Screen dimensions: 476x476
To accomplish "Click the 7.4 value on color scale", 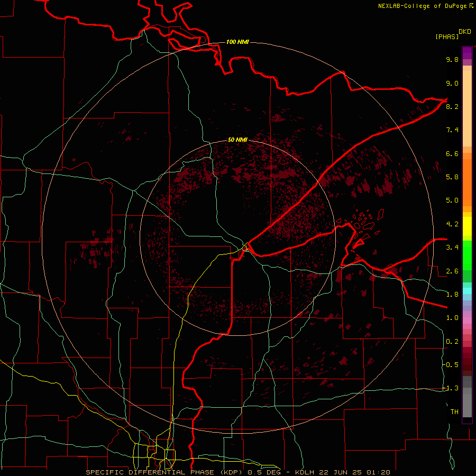I will (452, 130).
